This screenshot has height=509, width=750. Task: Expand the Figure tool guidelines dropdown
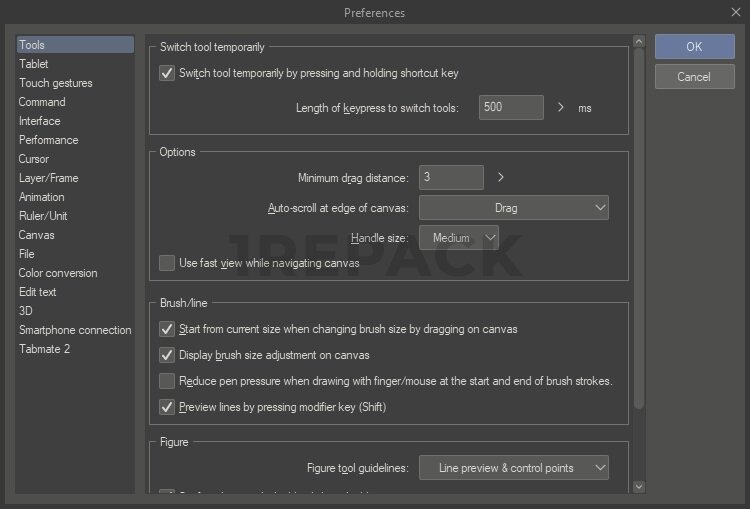(x=513, y=468)
